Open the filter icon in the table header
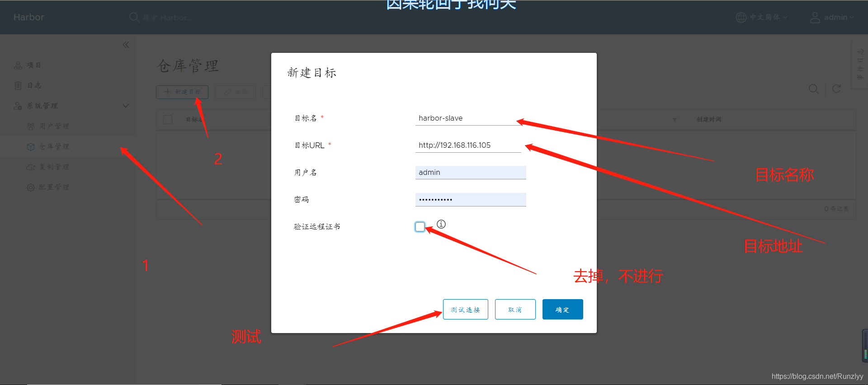Screen dimensions: 868x385 (675, 120)
